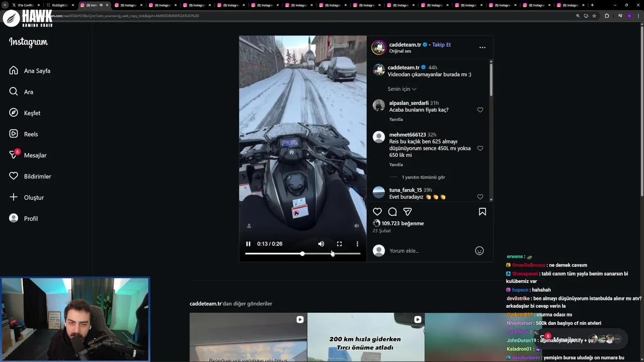Save the post with the bookmark icon
644x362 pixels.
click(x=482, y=212)
